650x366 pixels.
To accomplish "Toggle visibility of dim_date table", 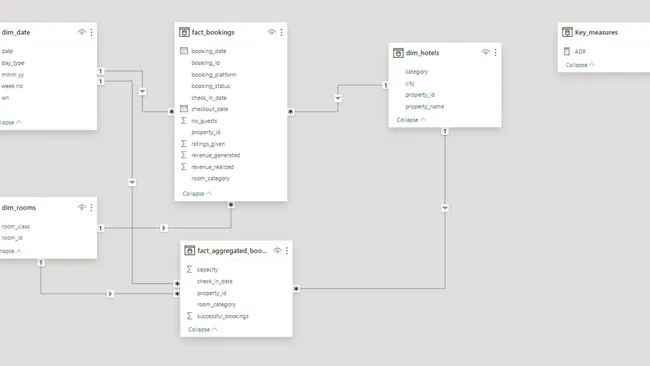I will 82,32.
